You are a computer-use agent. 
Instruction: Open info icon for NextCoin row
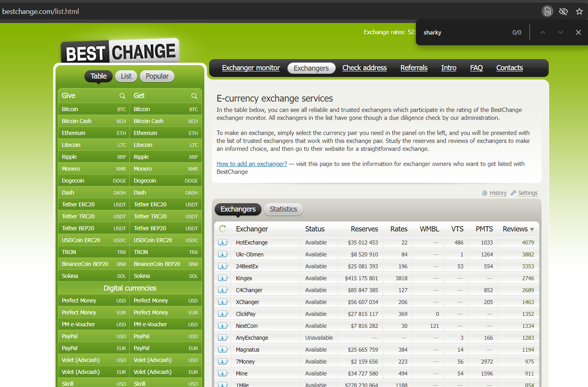(x=223, y=325)
